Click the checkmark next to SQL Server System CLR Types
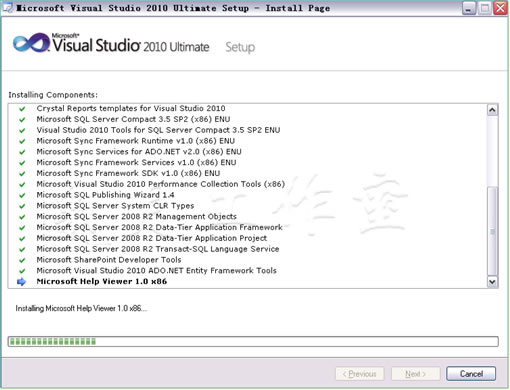Image resolution: width=510 pixels, height=390 pixels. point(22,206)
